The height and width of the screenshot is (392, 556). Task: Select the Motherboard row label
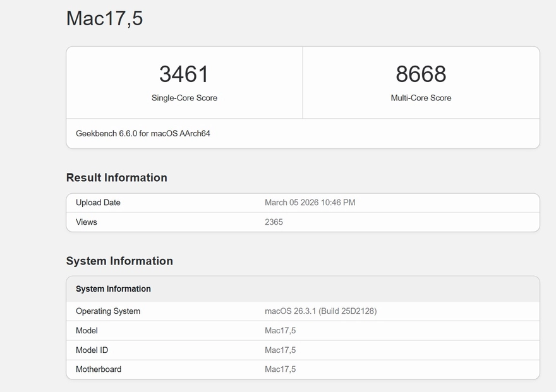coord(99,369)
